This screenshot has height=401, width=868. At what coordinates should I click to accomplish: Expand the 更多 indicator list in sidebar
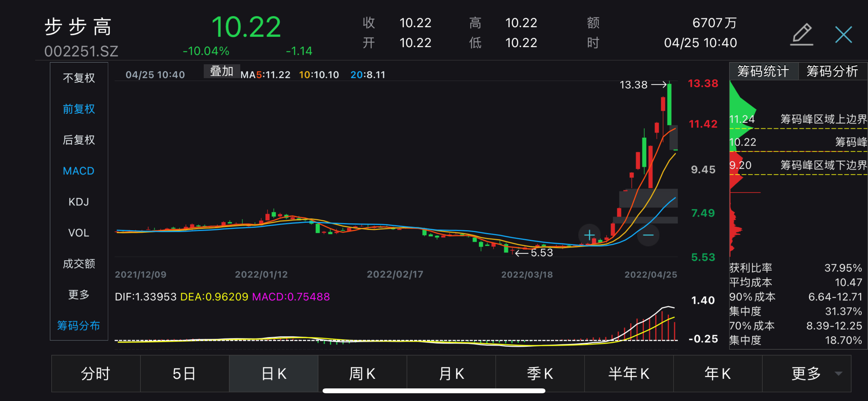78,294
